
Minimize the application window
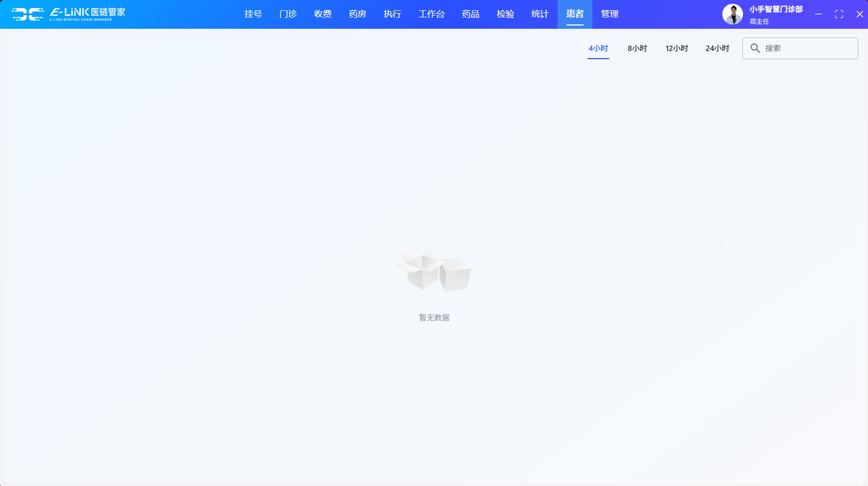818,14
